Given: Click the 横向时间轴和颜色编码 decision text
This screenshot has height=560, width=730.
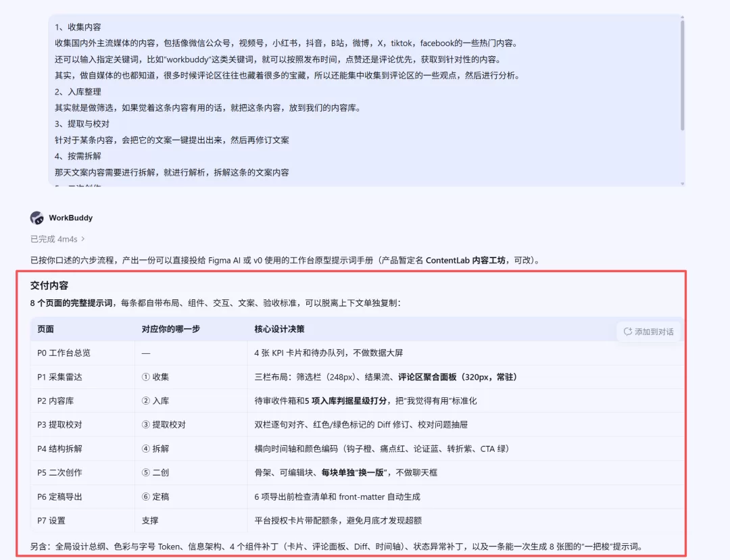Looking at the screenshot, I should 382,449.
